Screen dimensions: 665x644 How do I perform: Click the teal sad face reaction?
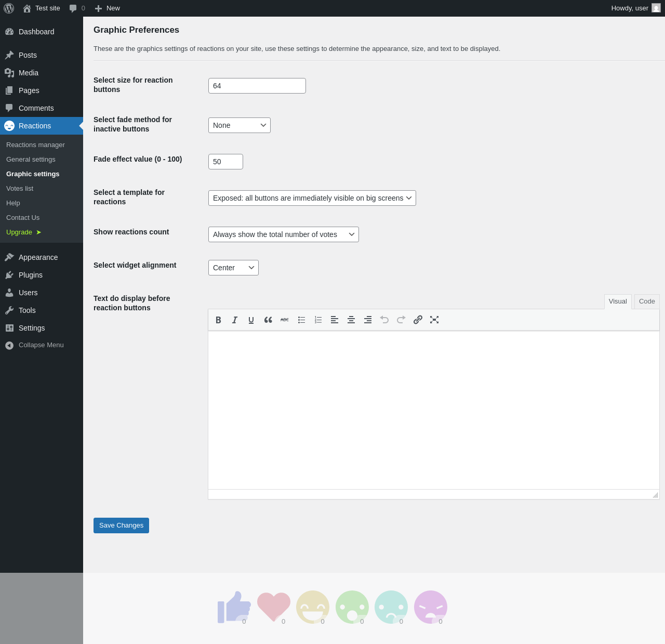pos(391,607)
